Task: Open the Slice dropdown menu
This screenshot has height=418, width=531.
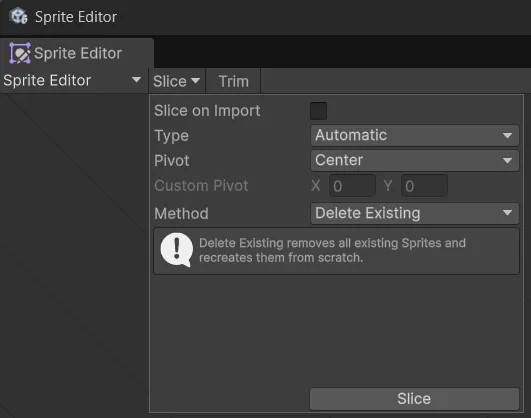Action: pyautogui.click(x=176, y=81)
